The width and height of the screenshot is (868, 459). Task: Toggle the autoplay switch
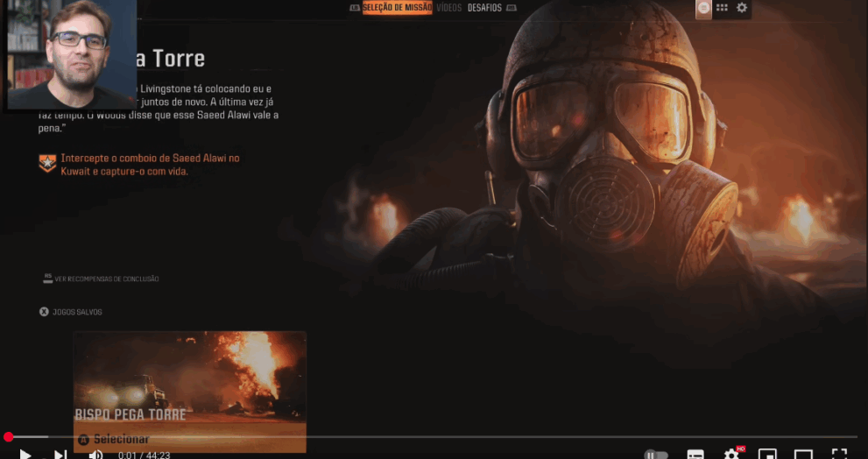(x=656, y=455)
